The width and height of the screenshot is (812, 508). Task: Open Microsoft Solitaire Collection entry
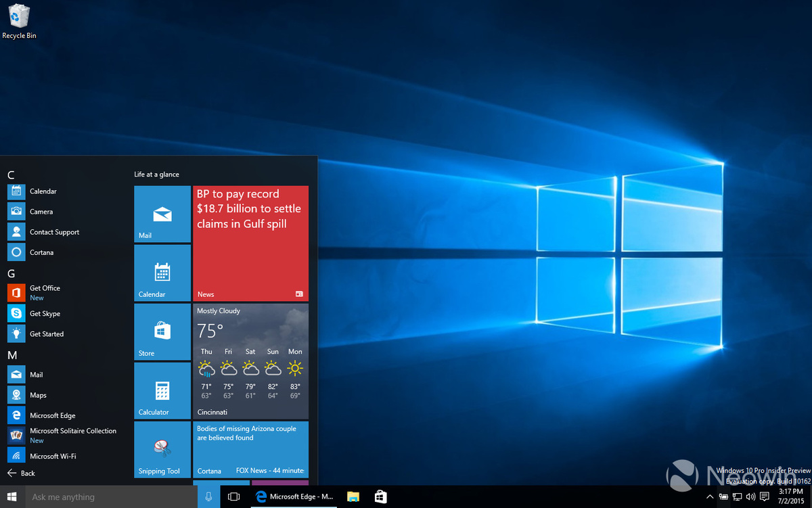point(66,435)
